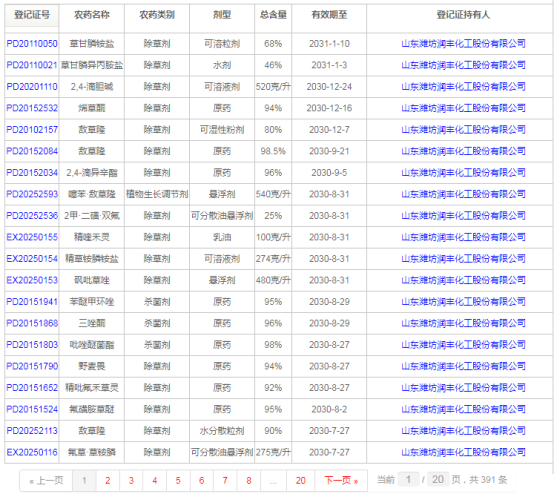Screen dimensions: 554x494
Task: Click content value 98.5%
Action: (273, 152)
